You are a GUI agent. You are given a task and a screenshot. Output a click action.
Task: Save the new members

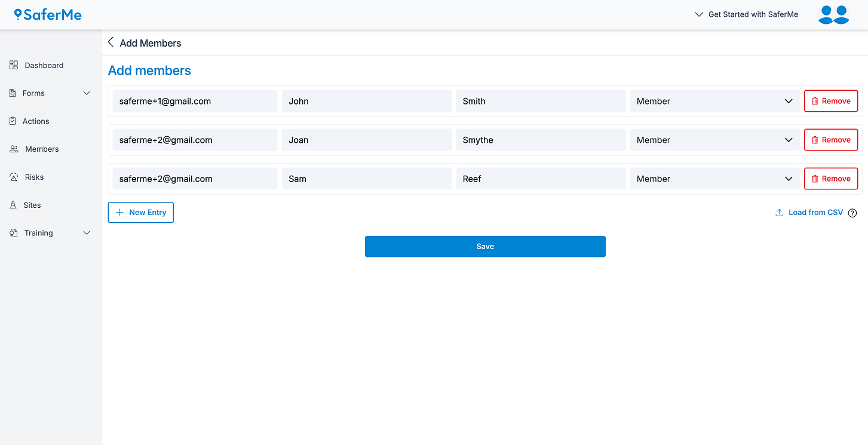tap(485, 246)
